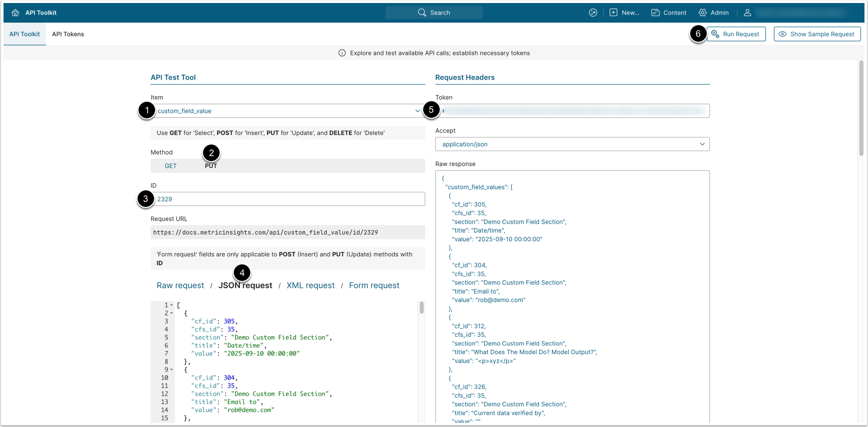
Task: Click the New plus icon
Action: point(613,13)
